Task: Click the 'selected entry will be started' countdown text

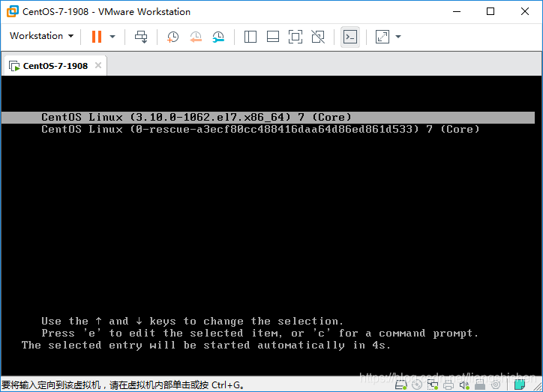Action: click(206, 346)
